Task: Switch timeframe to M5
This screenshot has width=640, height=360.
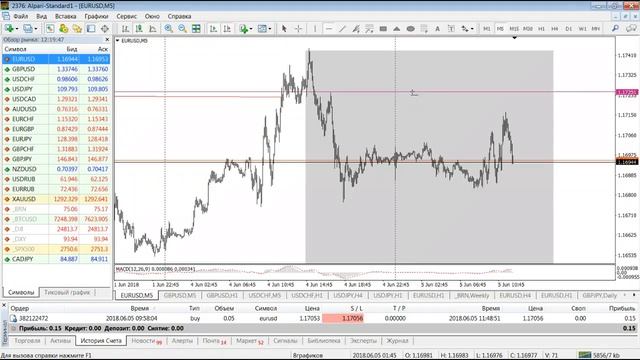Action: (500, 29)
